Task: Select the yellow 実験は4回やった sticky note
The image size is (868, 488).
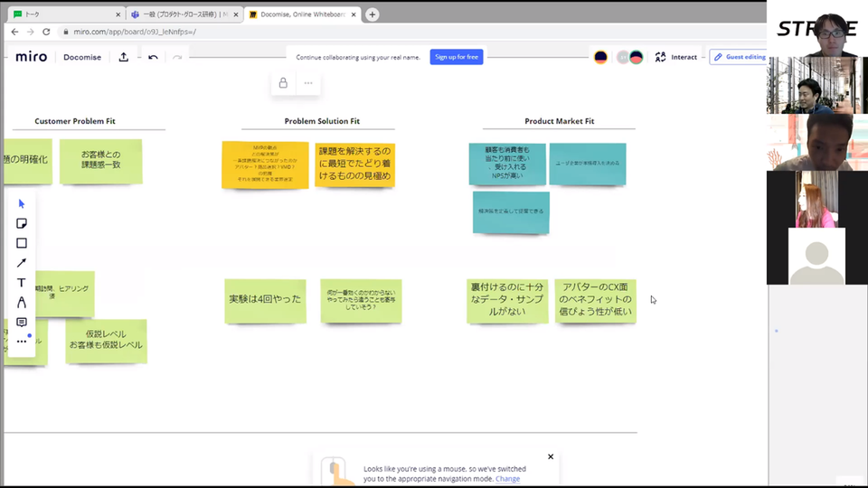Action: [265, 300]
